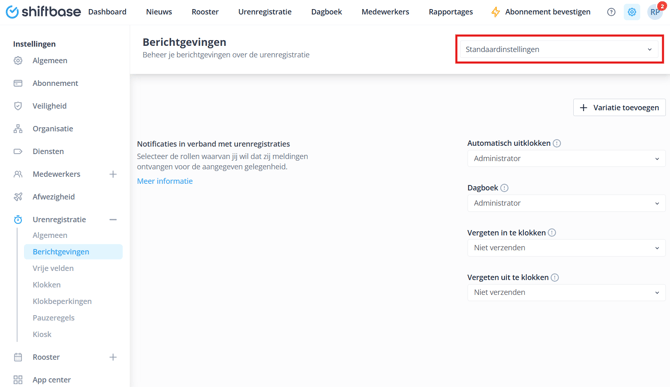
Task: Open Rooster in top navigation
Action: [x=205, y=12]
